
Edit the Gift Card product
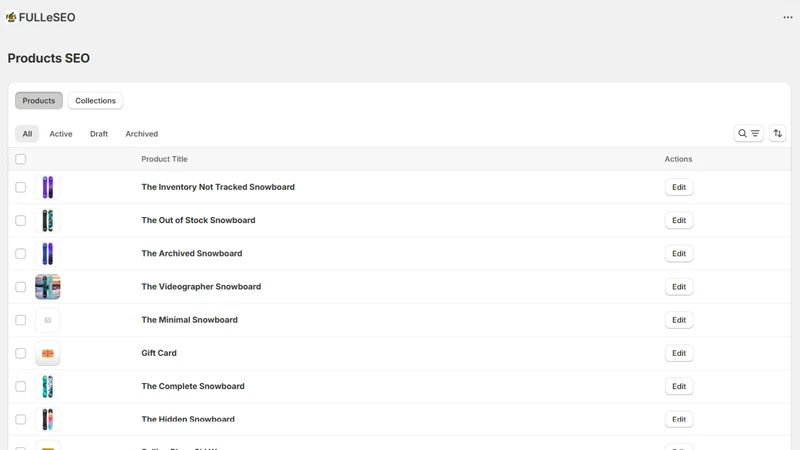pyautogui.click(x=679, y=353)
